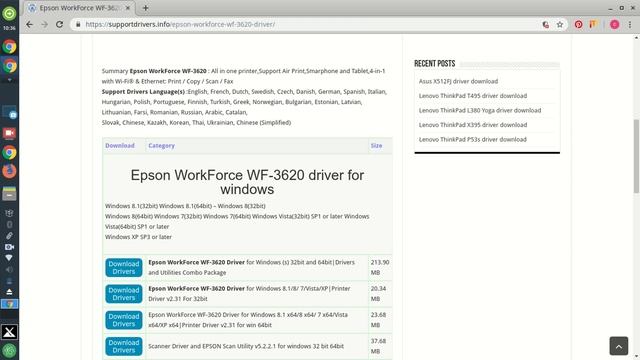The image size is (640, 360).
Task: Click the scroll-to-top arrow button
Action: (x=619, y=346)
